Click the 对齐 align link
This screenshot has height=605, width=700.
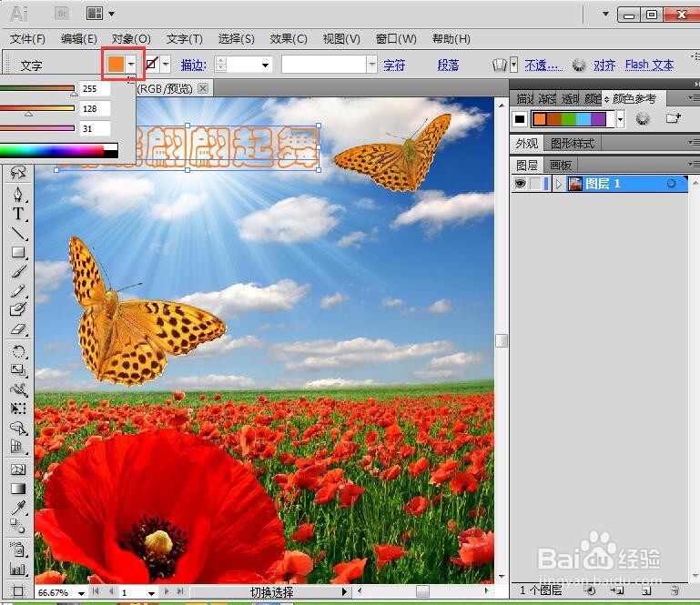click(x=604, y=66)
